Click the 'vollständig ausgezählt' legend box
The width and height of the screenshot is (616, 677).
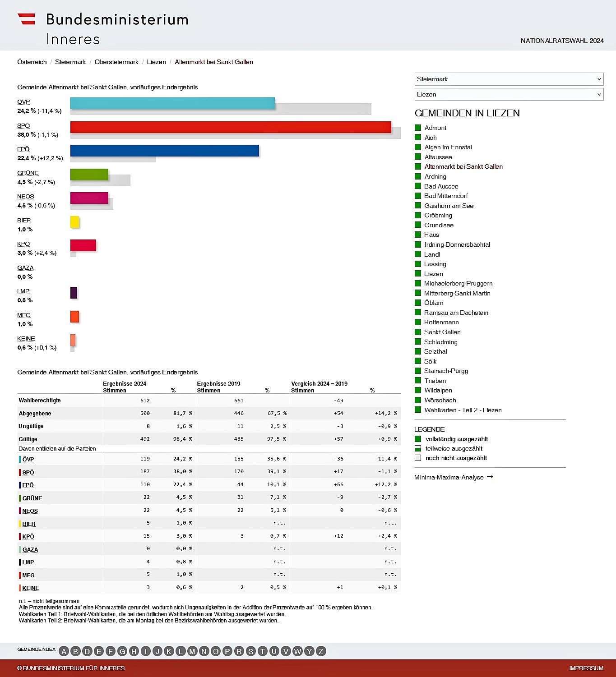[x=418, y=439]
